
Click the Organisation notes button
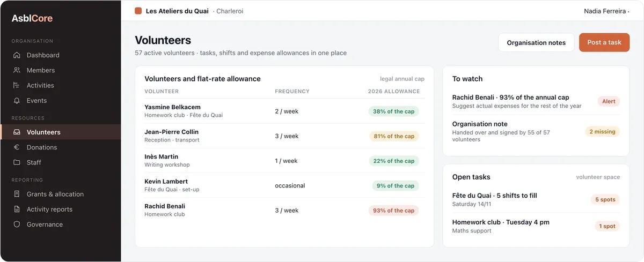click(536, 42)
